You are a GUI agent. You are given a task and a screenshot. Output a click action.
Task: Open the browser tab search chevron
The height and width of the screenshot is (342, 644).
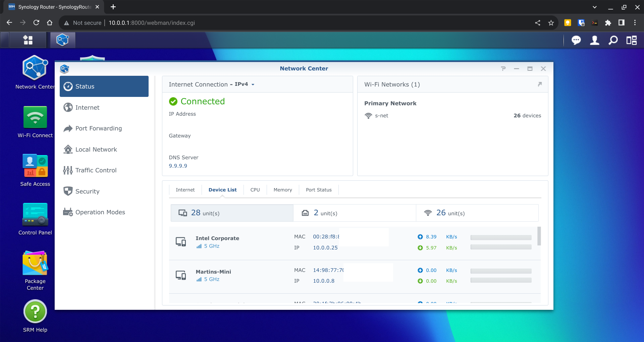[x=594, y=7]
